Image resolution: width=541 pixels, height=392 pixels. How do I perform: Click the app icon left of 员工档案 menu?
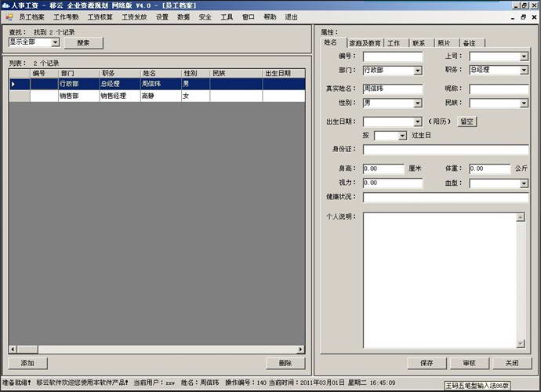9,17
